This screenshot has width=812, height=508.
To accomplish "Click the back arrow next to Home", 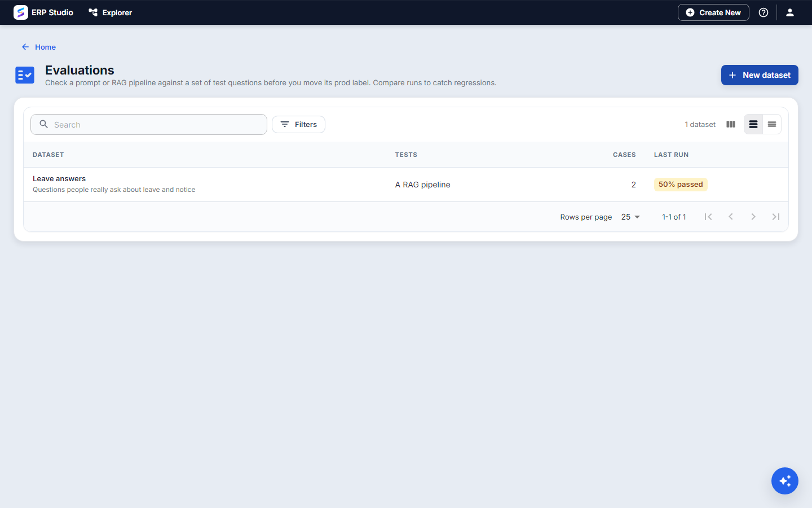I will point(25,47).
